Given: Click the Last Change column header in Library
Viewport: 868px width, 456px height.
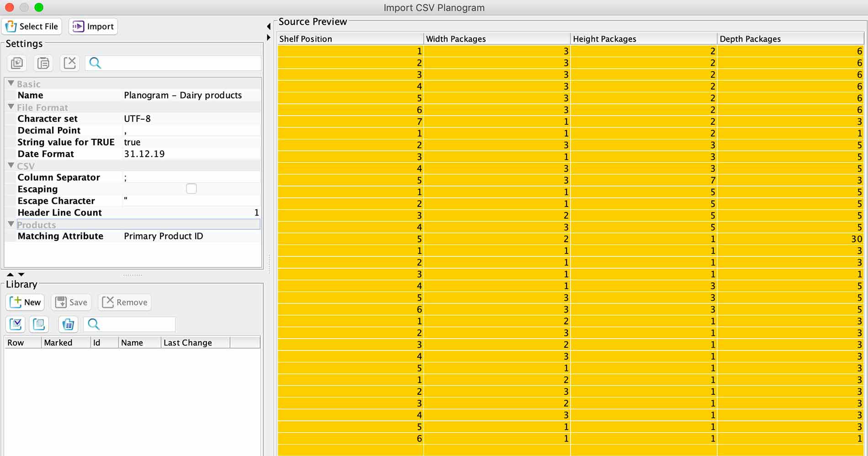Looking at the screenshot, I should point(195,343).
